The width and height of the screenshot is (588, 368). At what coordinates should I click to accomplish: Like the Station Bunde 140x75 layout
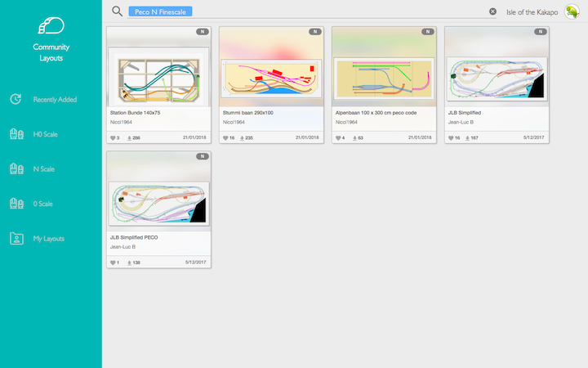(x=113, y=138)
